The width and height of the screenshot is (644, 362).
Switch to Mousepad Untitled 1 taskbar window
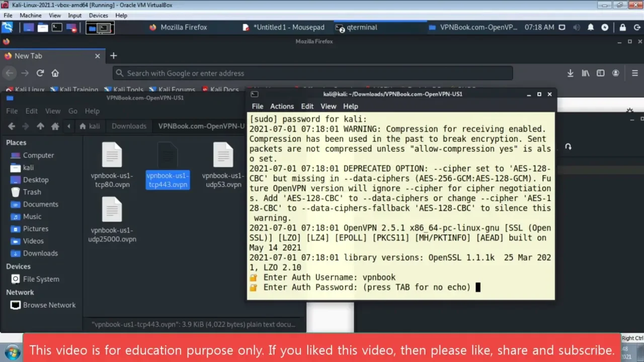point(283,28)
